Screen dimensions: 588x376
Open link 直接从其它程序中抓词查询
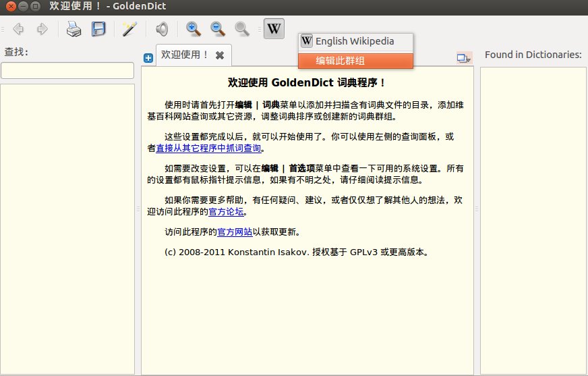[208, 149]
